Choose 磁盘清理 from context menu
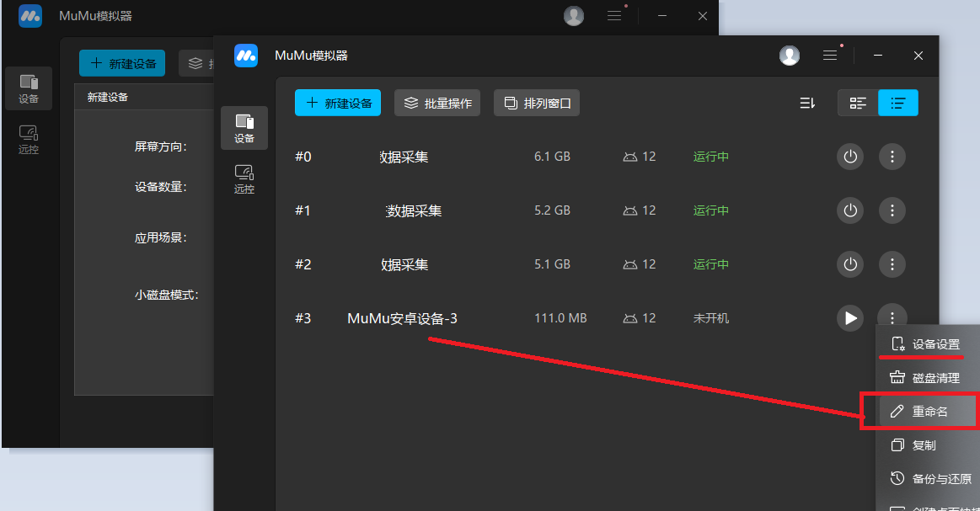Screen dimensions: 980x511 click(x=928, y=378)
